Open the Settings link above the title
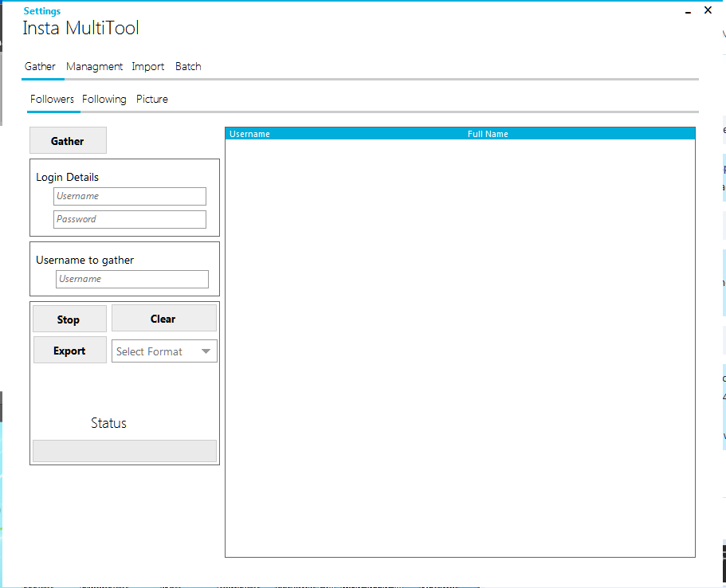726x588 pixels. [x=41, y=10]
